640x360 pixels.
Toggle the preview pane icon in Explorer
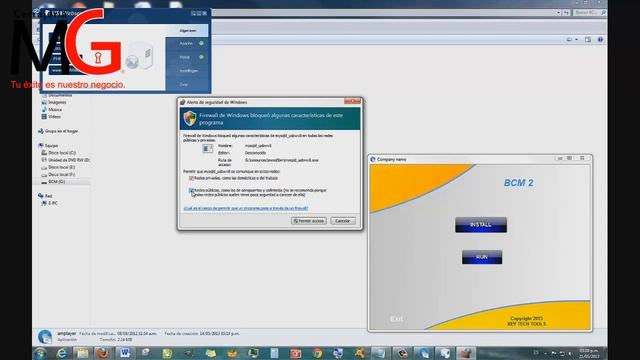pyautogui.click(x=588, y=40)
